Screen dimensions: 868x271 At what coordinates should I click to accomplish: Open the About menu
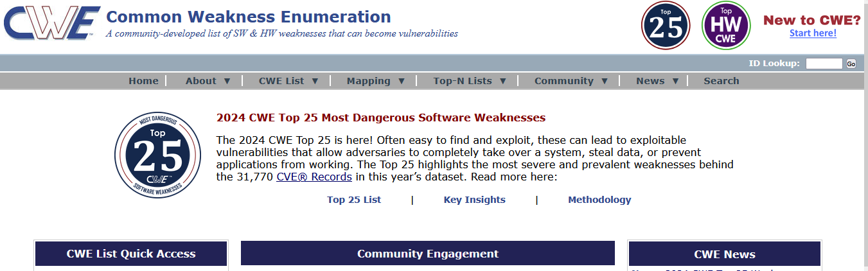(x=201, y=81)
